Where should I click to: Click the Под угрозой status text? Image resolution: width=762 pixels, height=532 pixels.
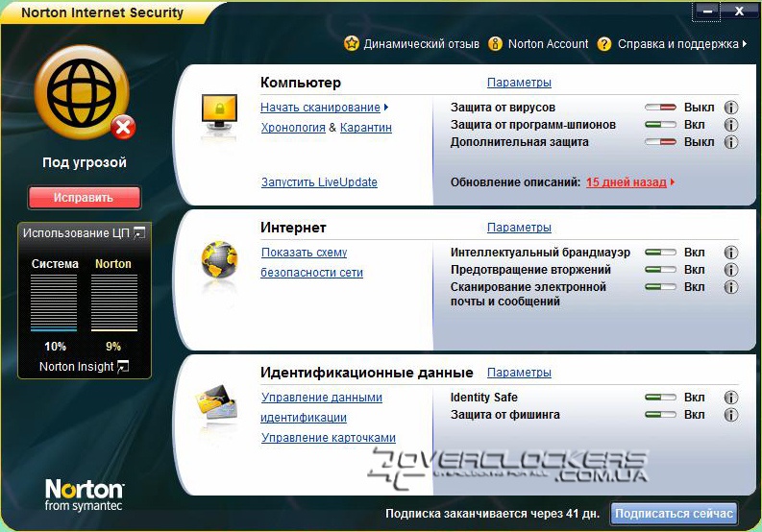coord(84,162)
